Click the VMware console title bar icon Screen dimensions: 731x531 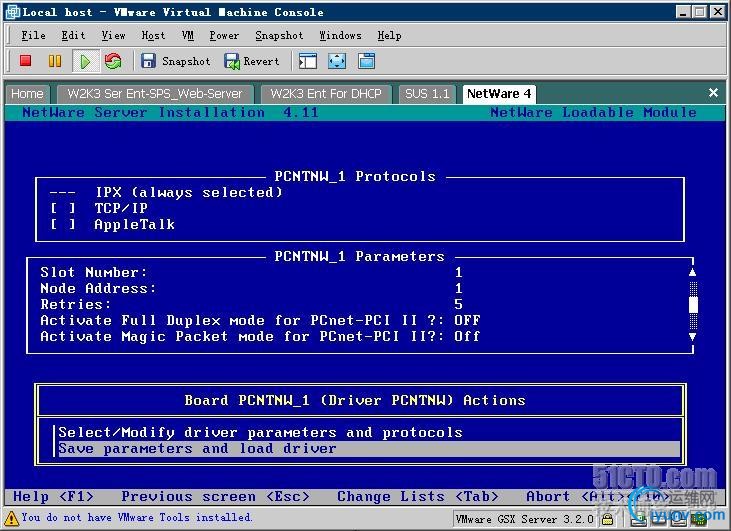pos(13,12)
